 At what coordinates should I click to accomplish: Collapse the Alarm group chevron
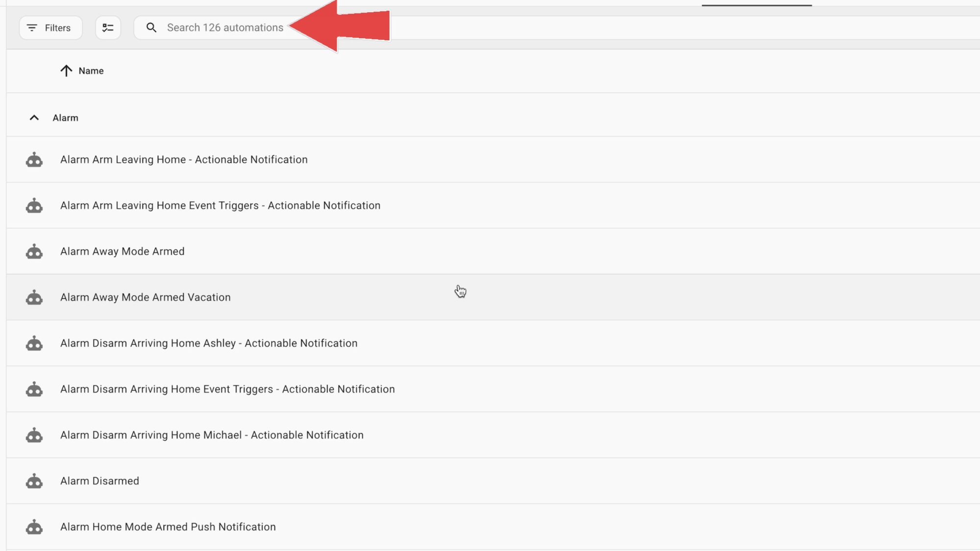tap(34, 118)
